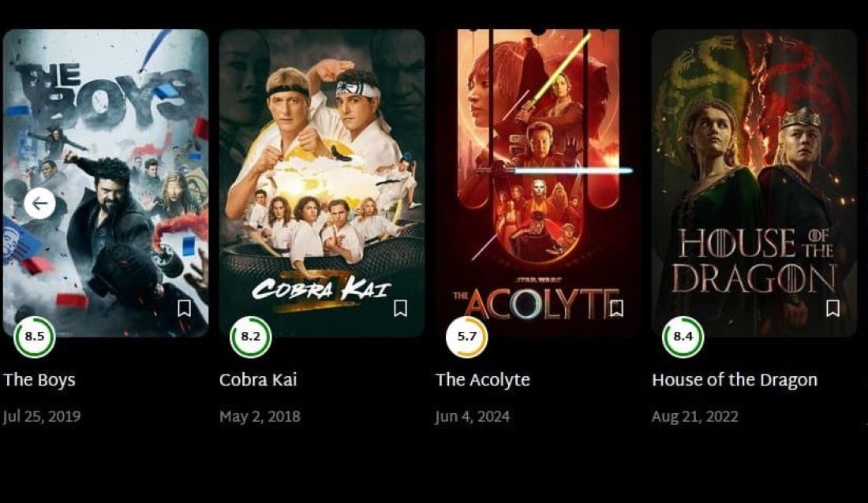Open The Boys poster image
Image resolution: width=868 pixels, height=503 pixels.
point(106,183)
